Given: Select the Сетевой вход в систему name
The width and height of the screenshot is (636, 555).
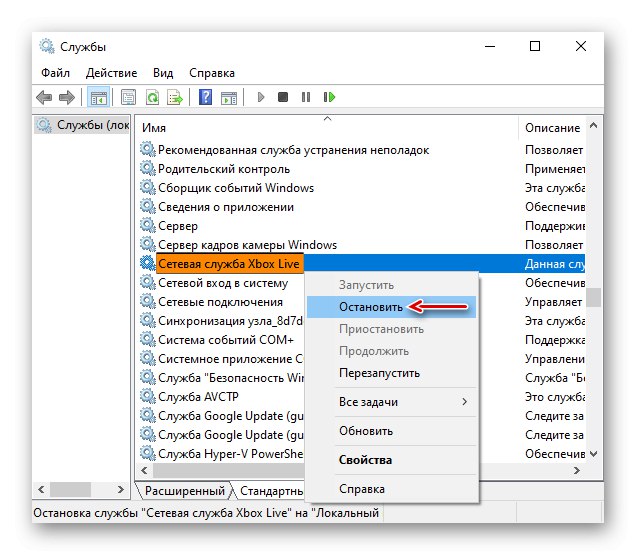Looking at the screenshot, I should point(223,283).
